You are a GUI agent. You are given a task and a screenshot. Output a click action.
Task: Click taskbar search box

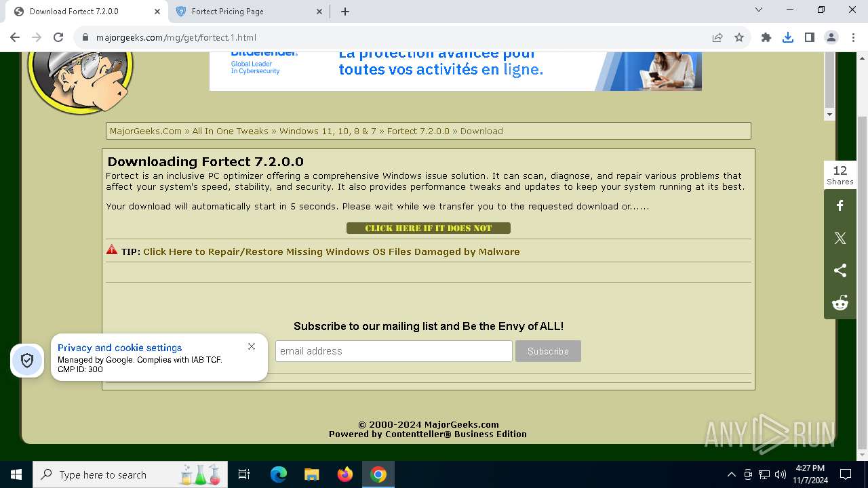pos(130,474)
